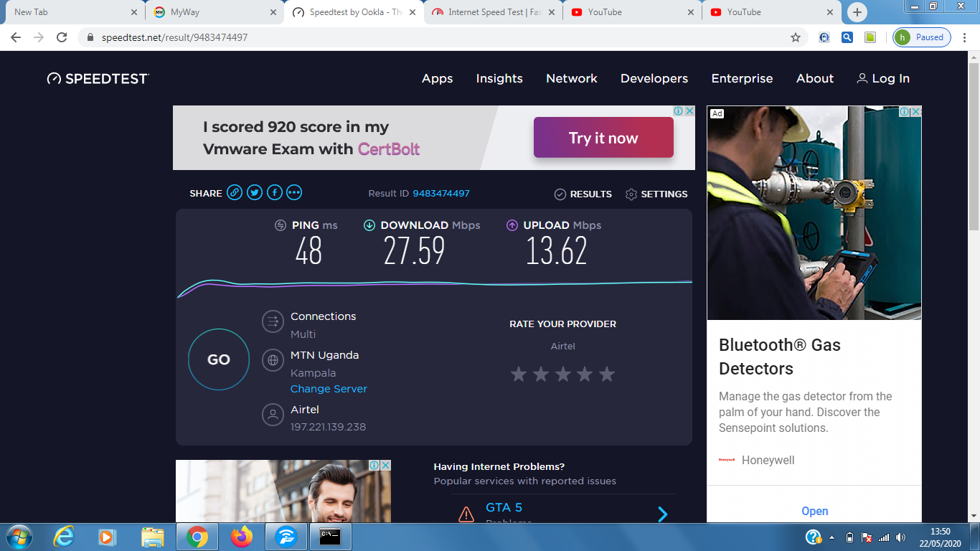
Task: Click the Speedtest logo
Action: (98, 79)
